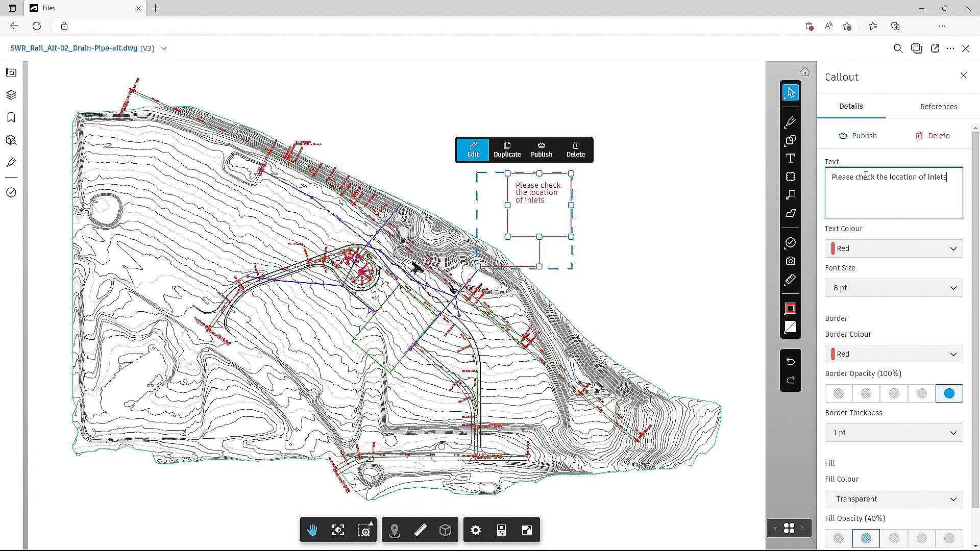This screenshot has height=551, width=980.
Task: Select the Text markup tool
Action: [791, 158]
